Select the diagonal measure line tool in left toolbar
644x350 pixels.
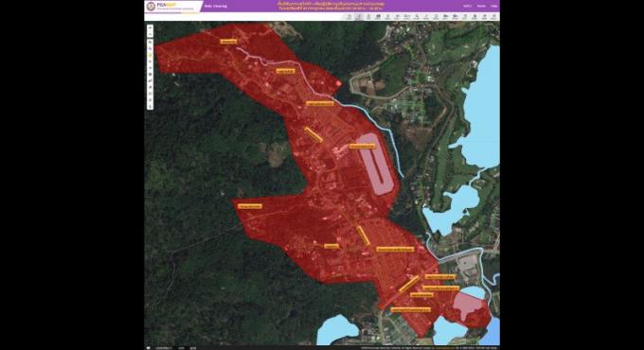click(150, 80)
